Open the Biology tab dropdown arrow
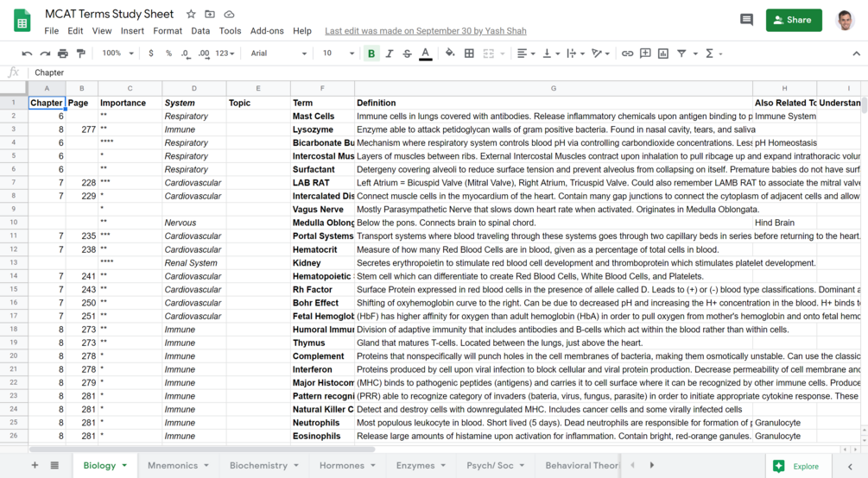 point(124,466)
